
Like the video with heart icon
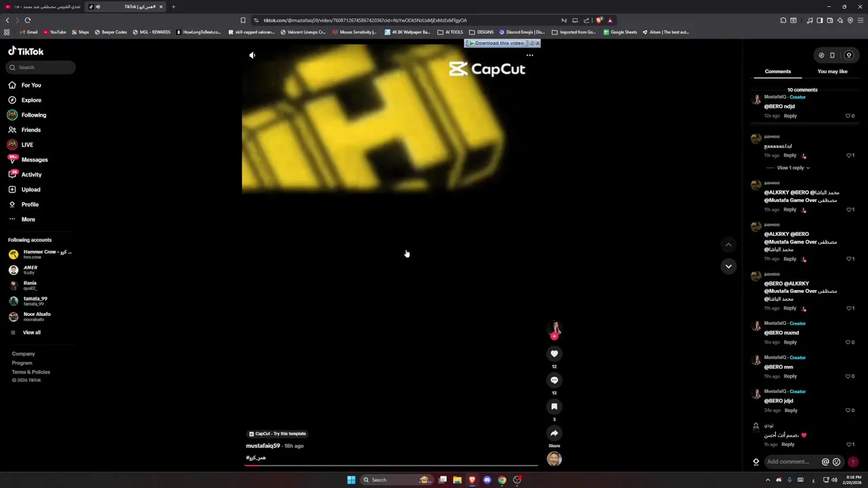click(554, 354)
